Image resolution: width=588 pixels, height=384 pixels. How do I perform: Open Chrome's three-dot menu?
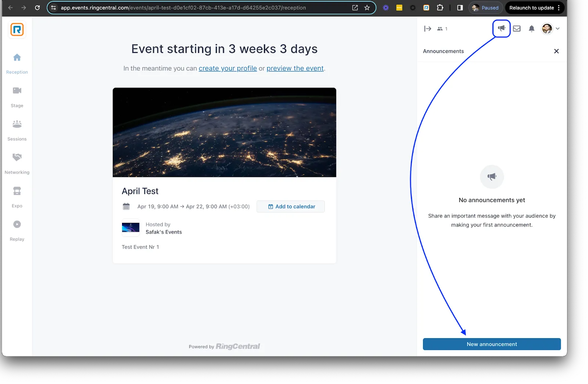coord(559,8)
